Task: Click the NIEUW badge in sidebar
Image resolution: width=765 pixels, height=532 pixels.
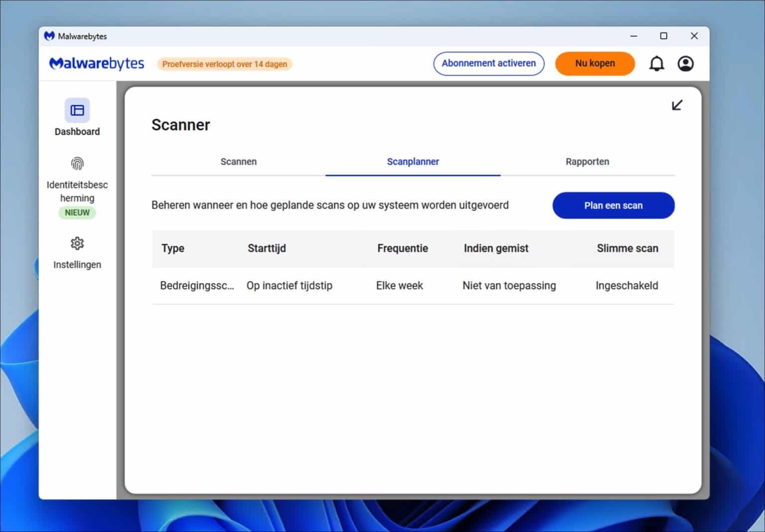Action: (x=77, y=213)
